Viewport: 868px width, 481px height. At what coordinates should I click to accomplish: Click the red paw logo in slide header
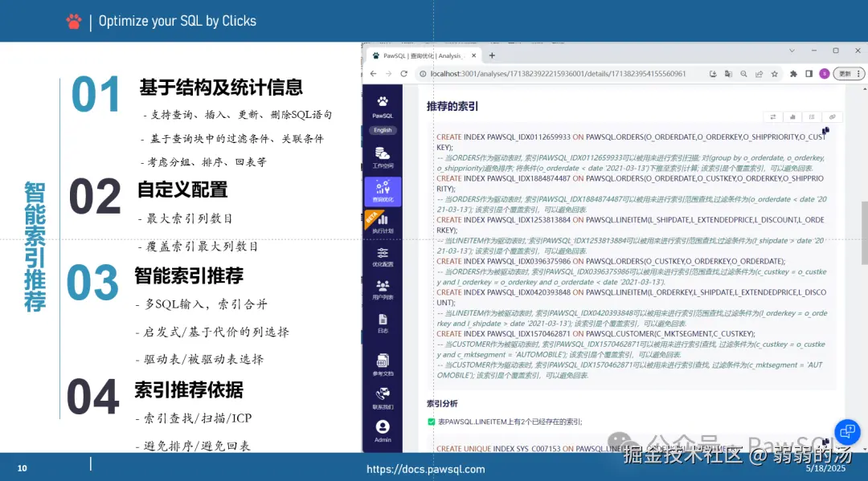tap(74, 22)
